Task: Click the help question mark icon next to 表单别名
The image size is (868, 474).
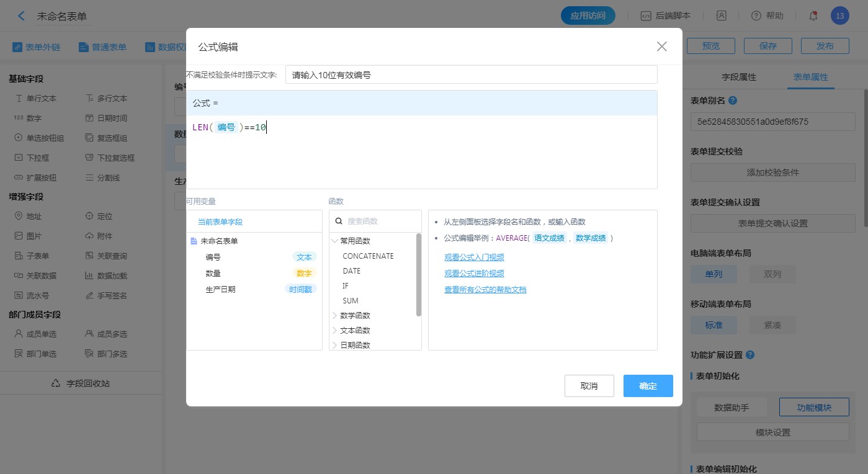Action: click(733, 101)
